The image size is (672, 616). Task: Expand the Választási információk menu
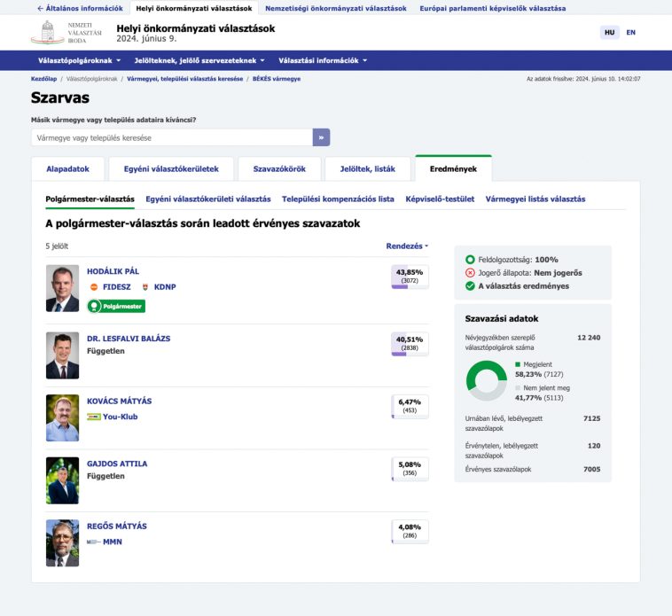(x=323, y=60)
